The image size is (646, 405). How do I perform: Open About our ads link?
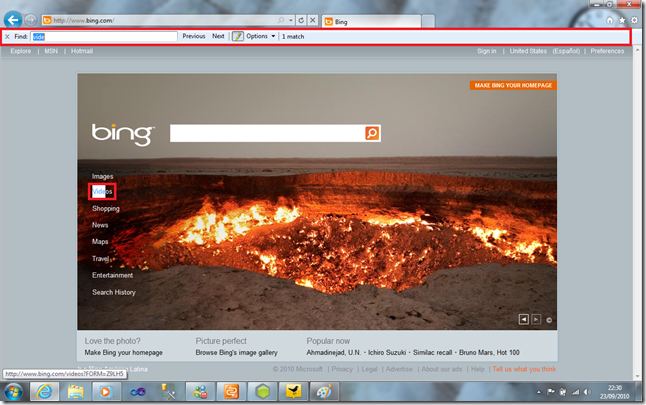point(442,369)
